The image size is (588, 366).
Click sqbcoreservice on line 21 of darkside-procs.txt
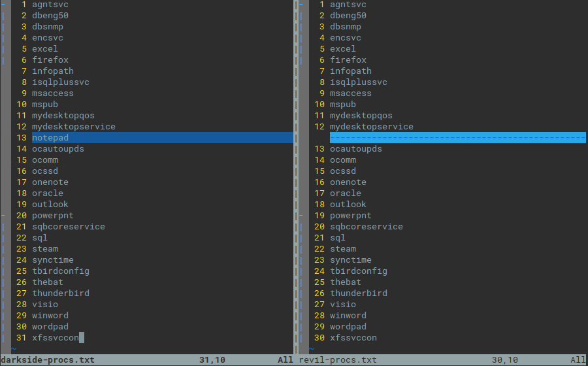click(x=69, y=227)
